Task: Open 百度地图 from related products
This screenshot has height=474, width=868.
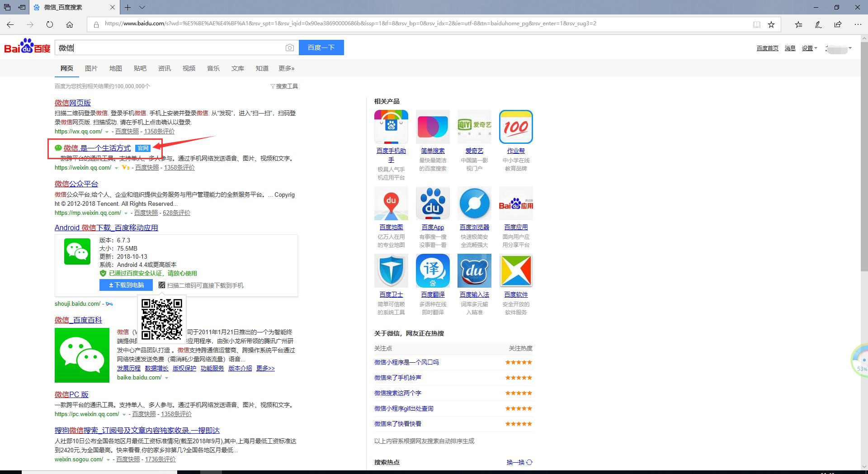Action: (391, 203)
